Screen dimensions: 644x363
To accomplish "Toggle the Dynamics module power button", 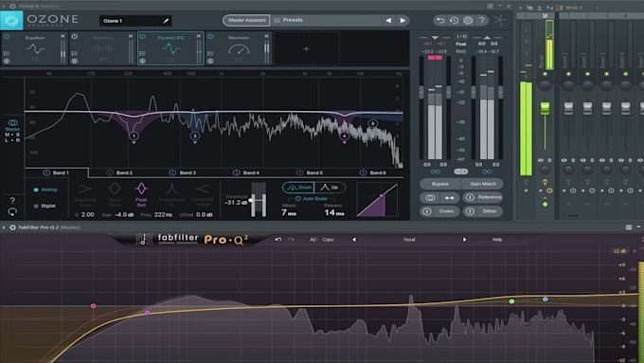I will [x=74, y=37].
